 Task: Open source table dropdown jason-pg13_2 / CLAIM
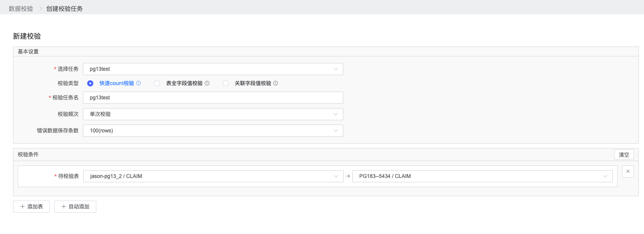[x=213, y=176]
